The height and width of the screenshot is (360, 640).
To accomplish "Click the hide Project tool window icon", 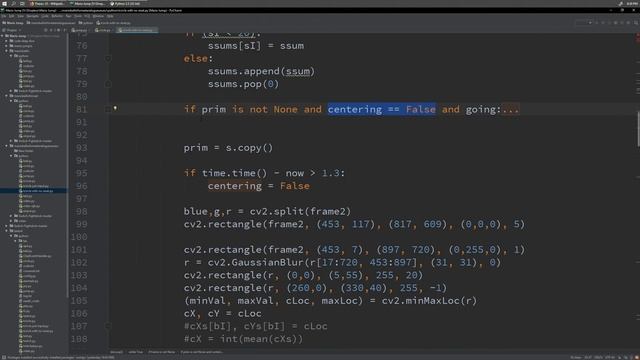I will click(64, 30).
